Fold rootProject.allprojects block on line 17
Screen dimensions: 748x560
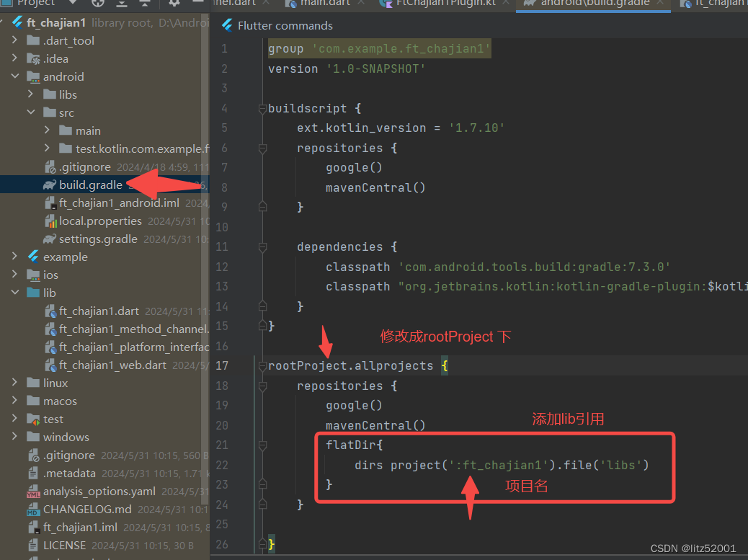262,366
